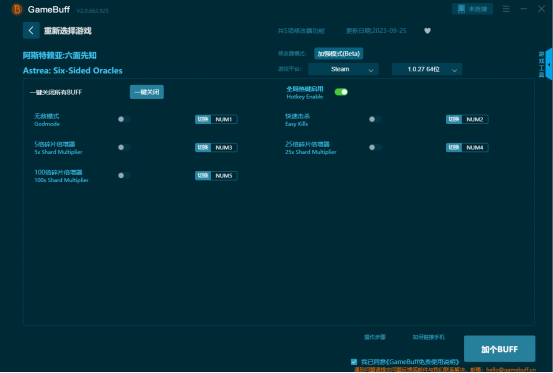Toggle 100x Shard Multiplier switch
The height and width of the screenshot is (373, 553).
coord(124,176)
